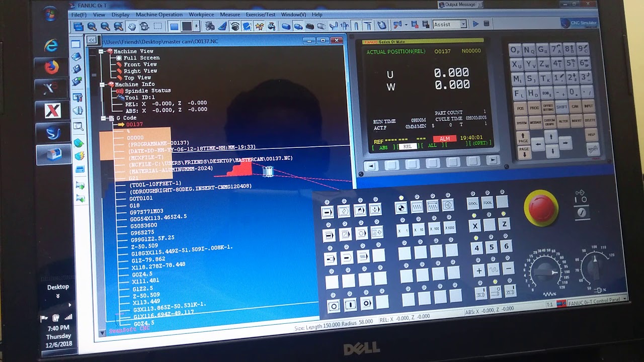Screen dimensions: 644x362
Task: Click the rotate view tool in toolbar
Action: coord(144,26)
